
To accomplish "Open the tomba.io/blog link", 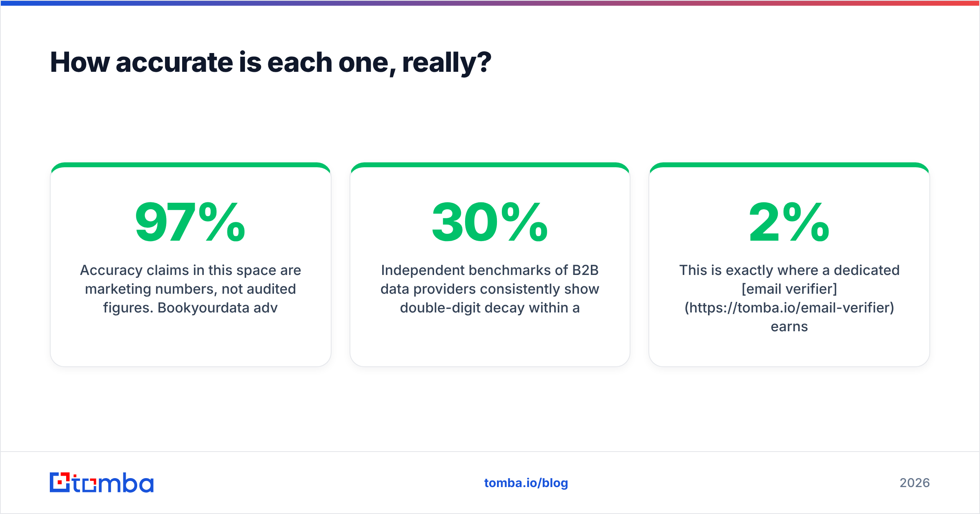I will point(526,483).
